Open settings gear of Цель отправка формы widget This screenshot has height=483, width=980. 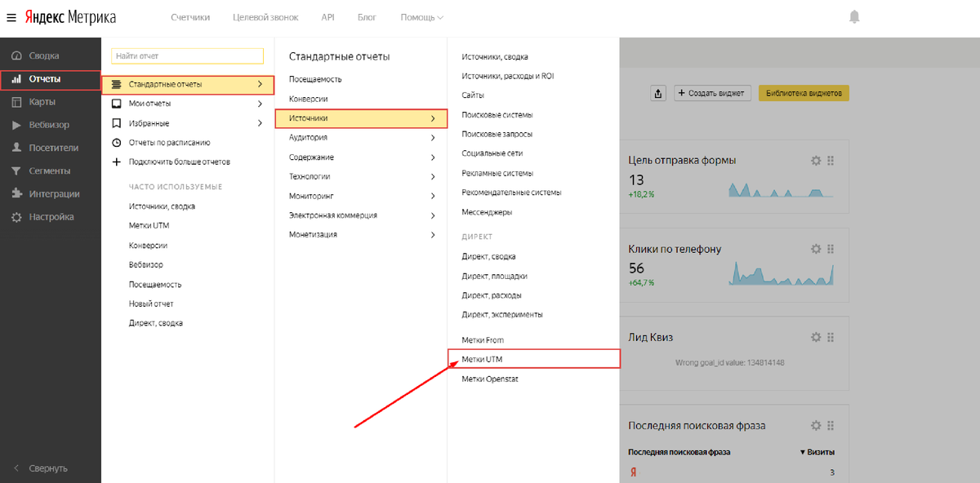[815, 161]
